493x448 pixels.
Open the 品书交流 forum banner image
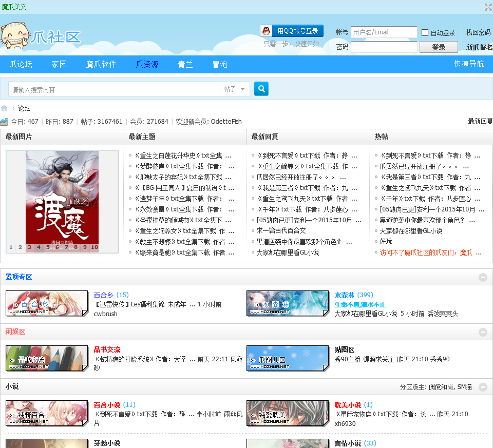point(47,359)
